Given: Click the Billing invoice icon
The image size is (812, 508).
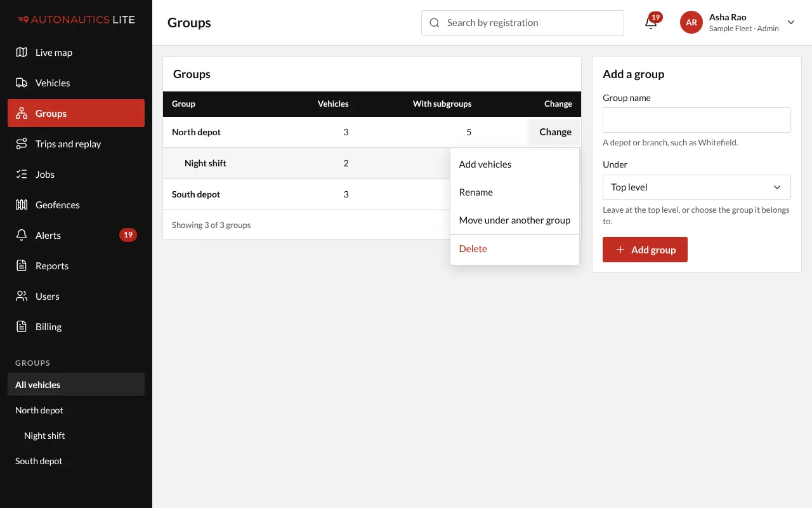Looking at the screenshot, I should [22, 326].
